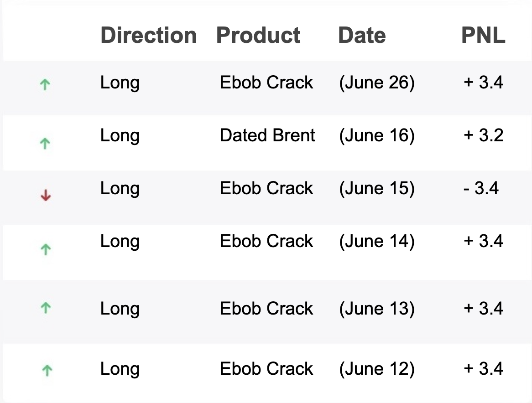The image size is (532, 403).
Task: Click the + 3.2 PNL value
Action: (x=483, y=135)
